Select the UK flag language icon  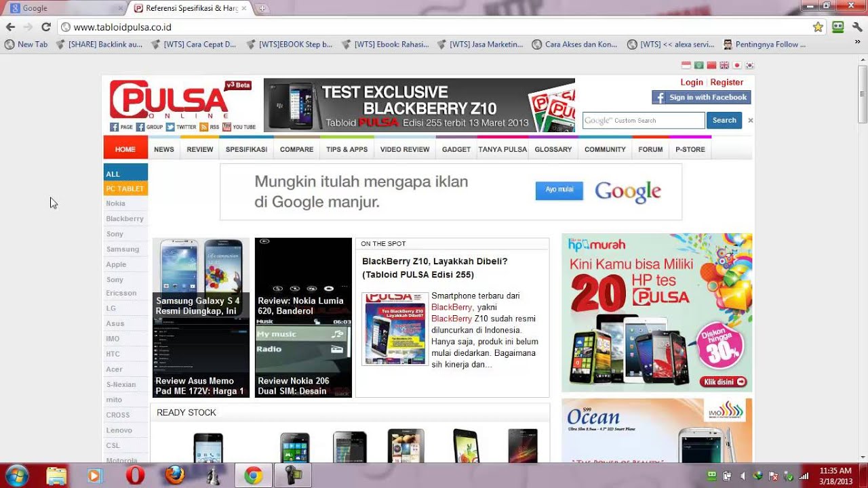tap(724, 66)
